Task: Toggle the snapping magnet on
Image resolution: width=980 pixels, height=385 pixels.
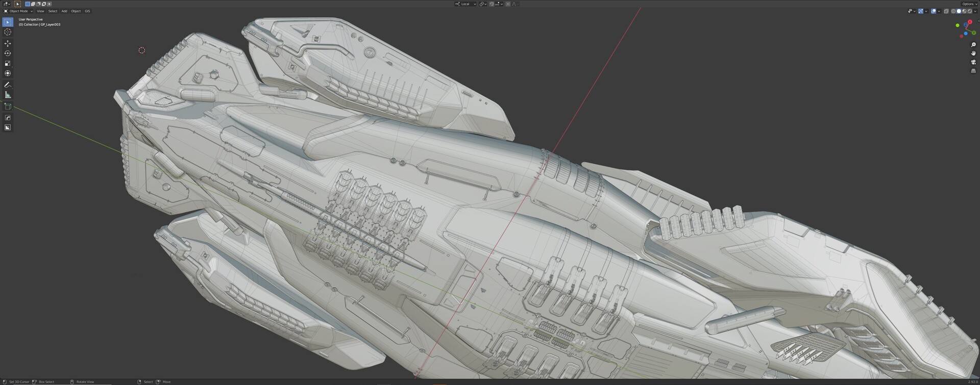Action: [492, 4]
